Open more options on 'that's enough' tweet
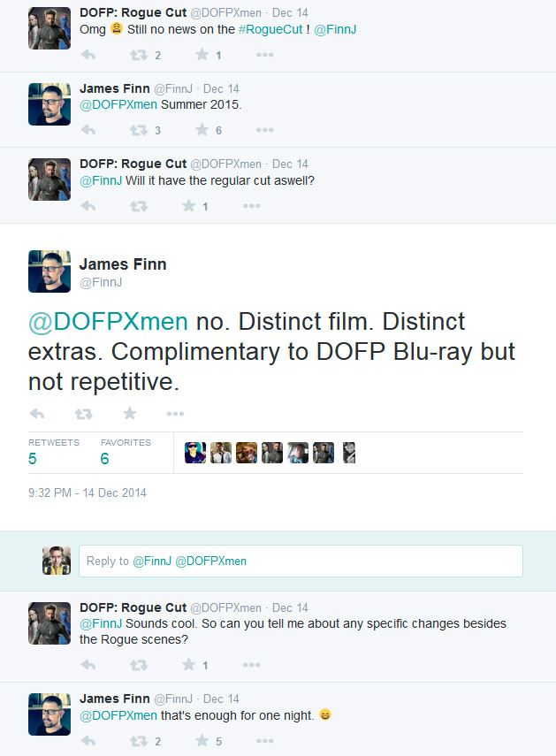Viewport: 556px width, 756px height. click(x=264, y=741)
